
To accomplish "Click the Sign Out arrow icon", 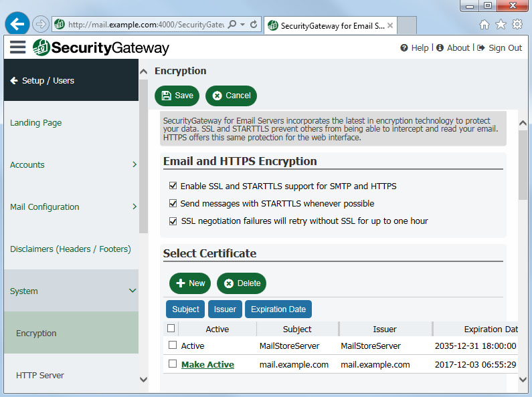I will (480, 47).
